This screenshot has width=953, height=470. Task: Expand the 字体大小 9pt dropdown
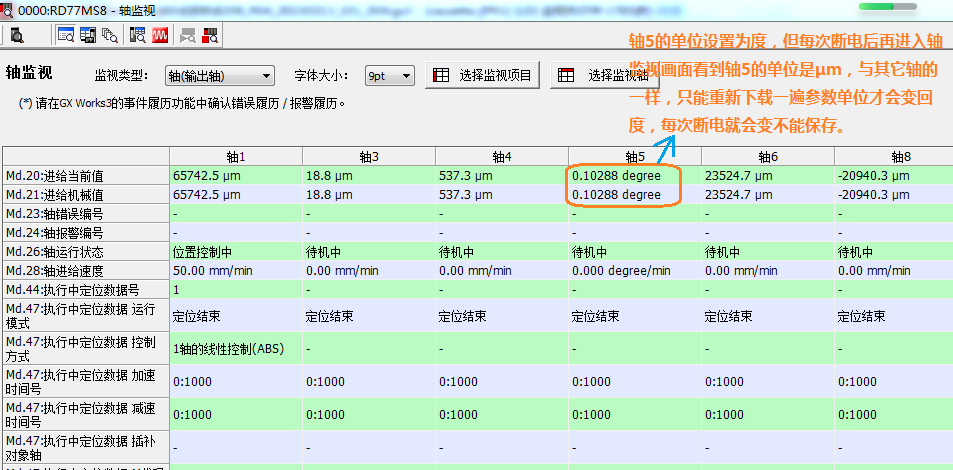coord(389,76)
